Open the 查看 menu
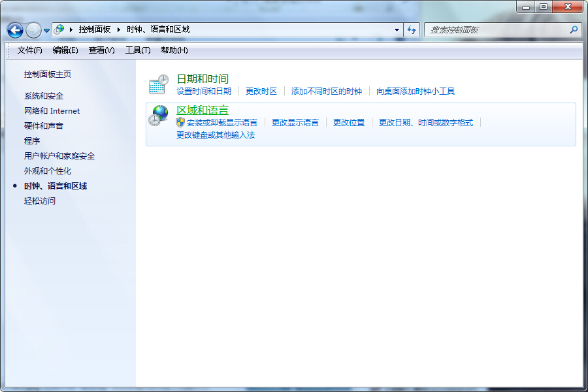The width and height of the screenshot is (588, 392). point(101,50)
